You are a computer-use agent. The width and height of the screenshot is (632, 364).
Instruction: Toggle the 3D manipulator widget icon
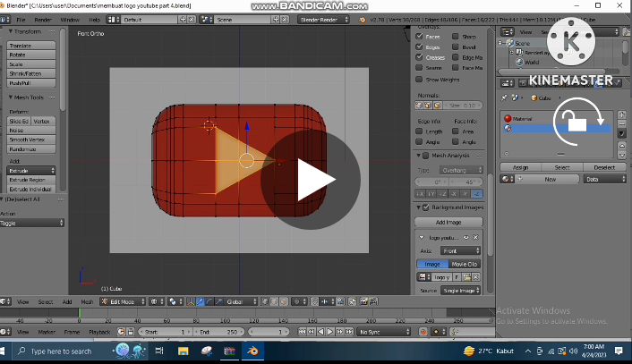click(191, 301)
